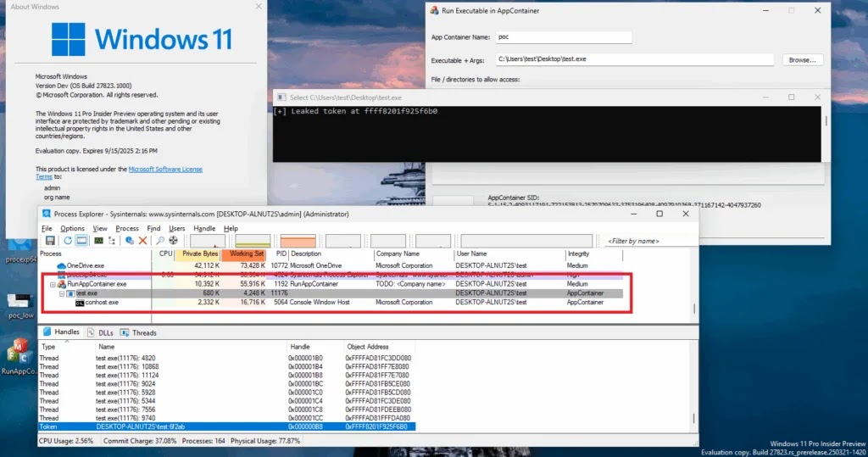Click the conhost.exe console icon

(x=80, y=303)
